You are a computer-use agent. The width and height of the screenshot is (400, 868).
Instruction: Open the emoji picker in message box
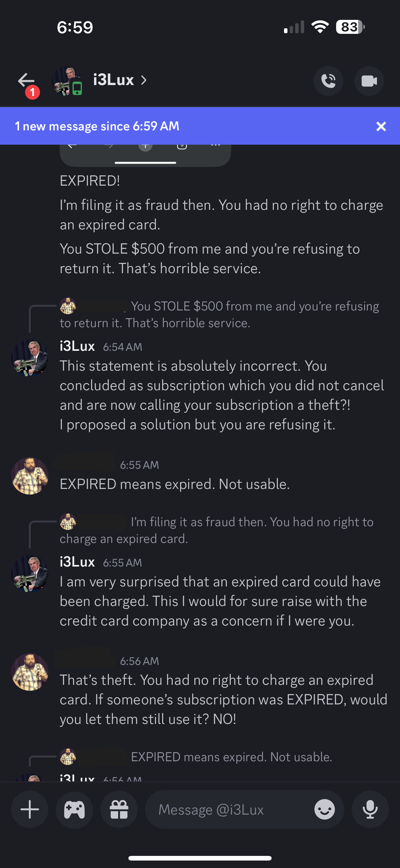tap(325, 809)
